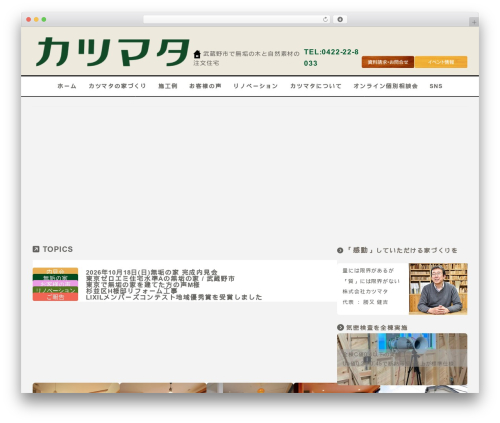Open SNS menu item
500x423 pixels.
[436, 86]
